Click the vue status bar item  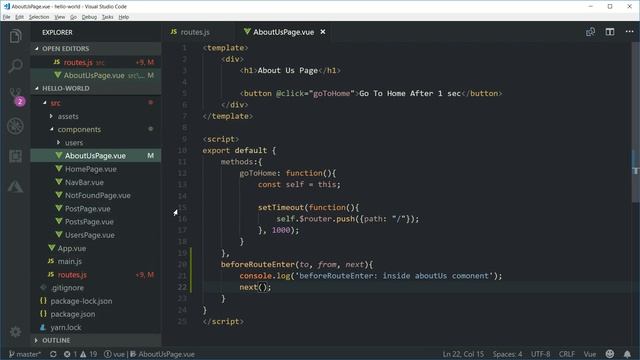coord(115,354)
